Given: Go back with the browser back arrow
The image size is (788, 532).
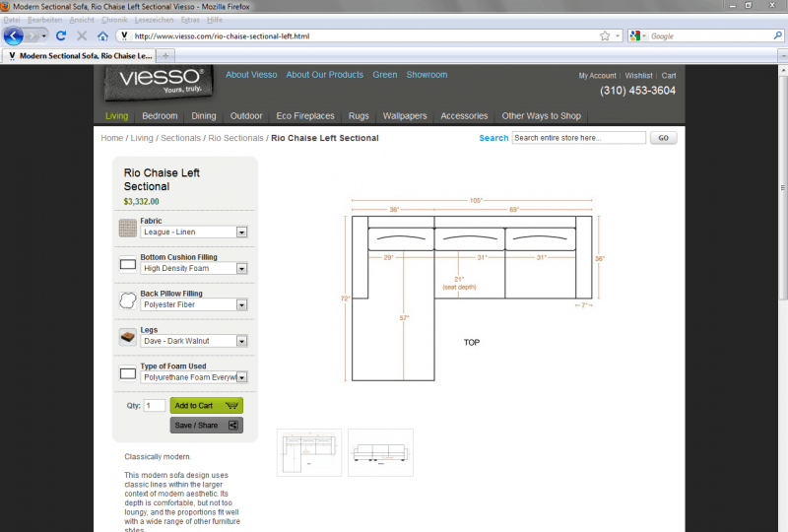Looking at the screenshot, I should pyautogui.click(x=14, y=36).
